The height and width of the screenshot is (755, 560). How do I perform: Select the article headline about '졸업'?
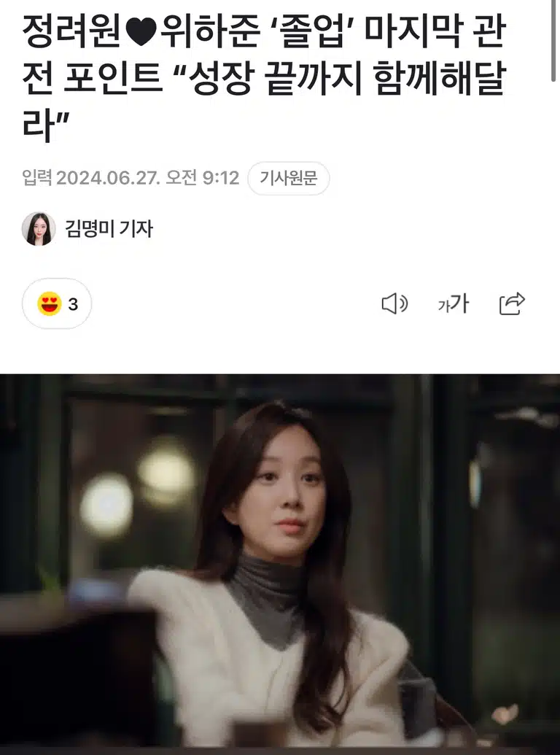264,77
